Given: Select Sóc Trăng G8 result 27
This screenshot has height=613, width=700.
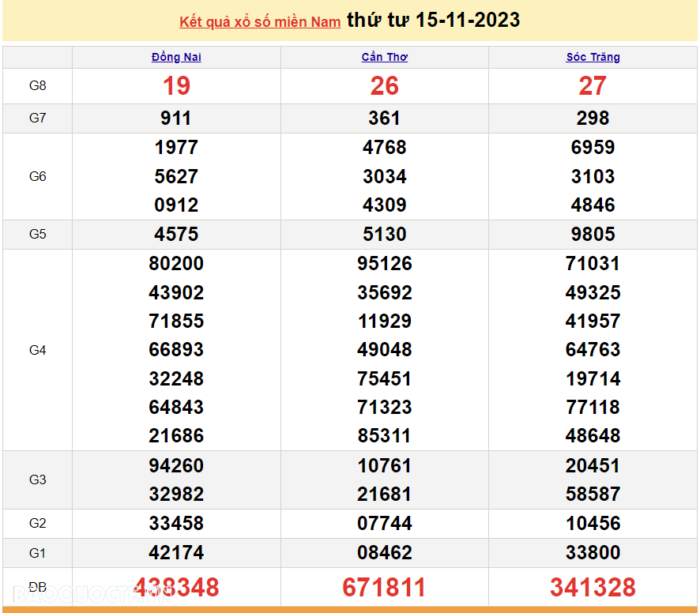Looking at the screenshot, I should [593, 86].
